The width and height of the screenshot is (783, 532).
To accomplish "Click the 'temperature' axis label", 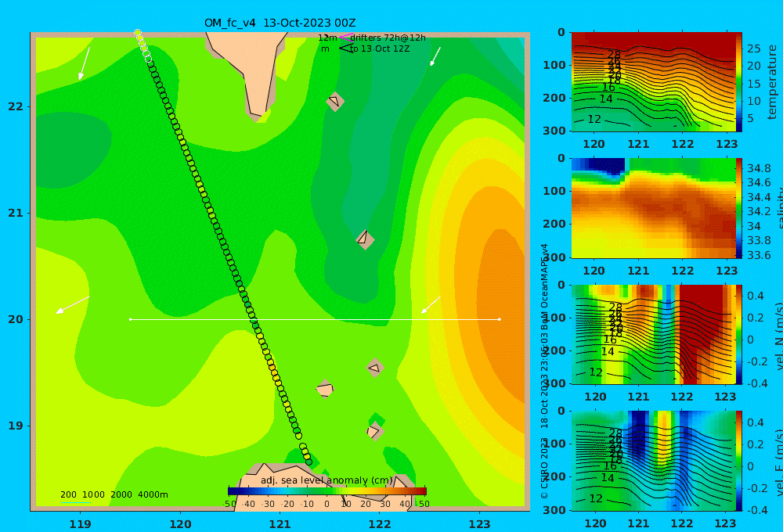I will point(773,82).
